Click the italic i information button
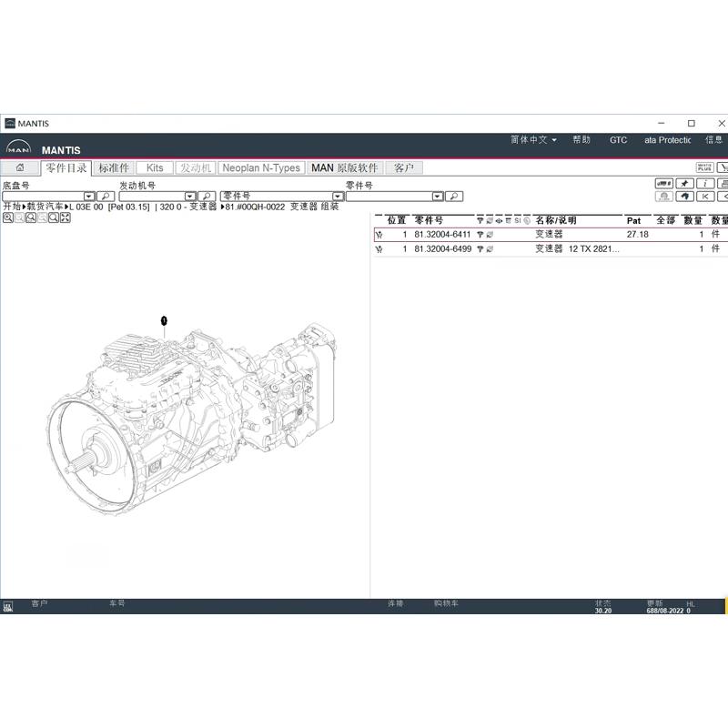 click(705, 184)
